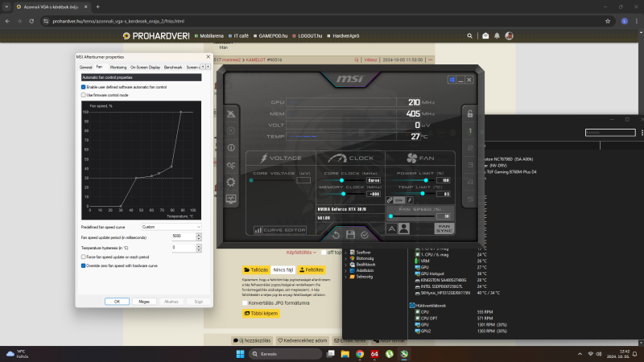Switch to the On-Screen Display tab
This screenshot has height=362, width=644.
(x=145, y=68)
